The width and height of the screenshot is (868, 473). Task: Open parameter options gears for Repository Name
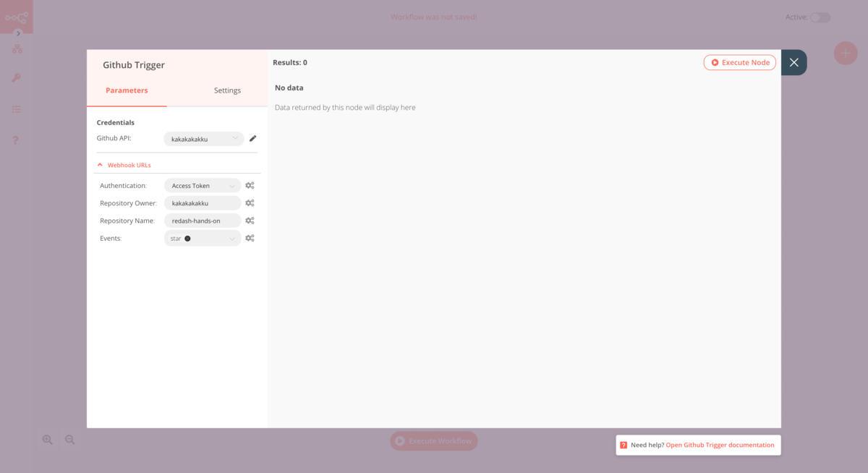point(250,221)
